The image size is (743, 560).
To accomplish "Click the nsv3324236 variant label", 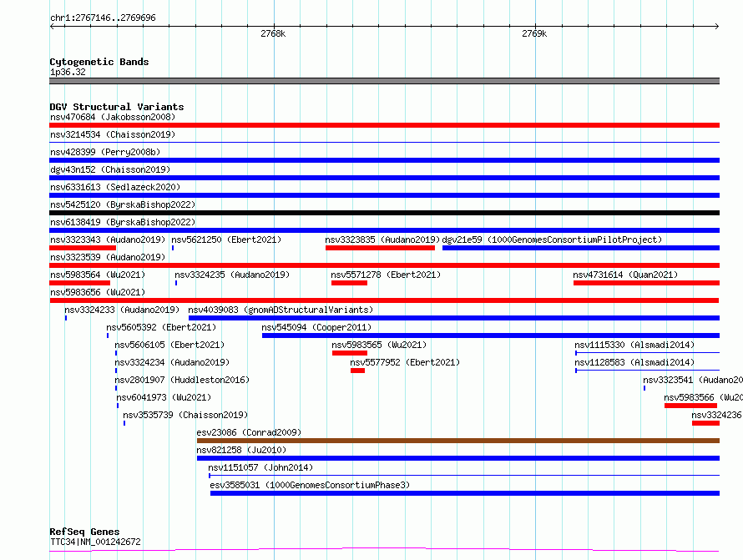I will (717, 415).
